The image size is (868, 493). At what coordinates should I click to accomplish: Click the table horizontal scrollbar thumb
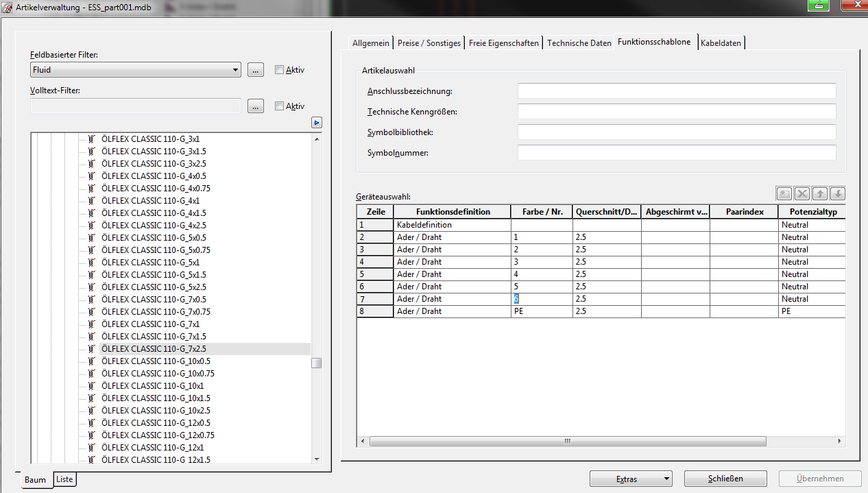click(568, 441)
